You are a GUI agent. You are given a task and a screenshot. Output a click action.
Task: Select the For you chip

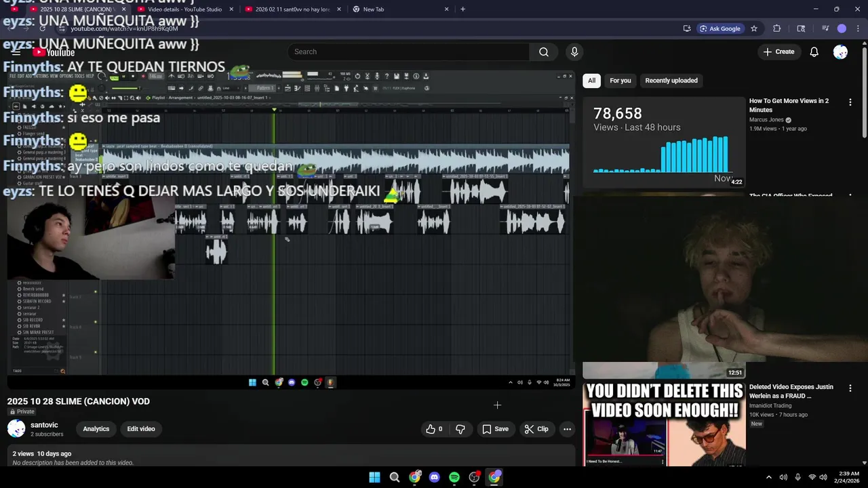point(620,81)
